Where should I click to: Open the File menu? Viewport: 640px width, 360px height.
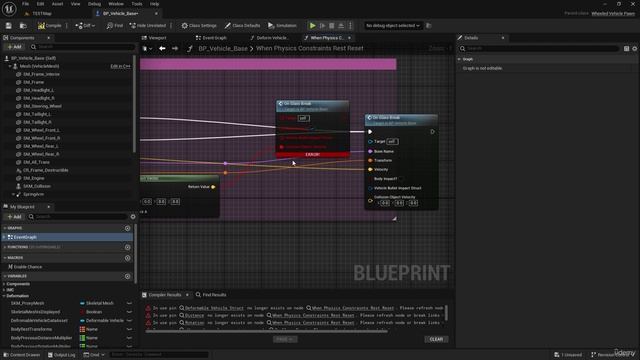(25, 4)
